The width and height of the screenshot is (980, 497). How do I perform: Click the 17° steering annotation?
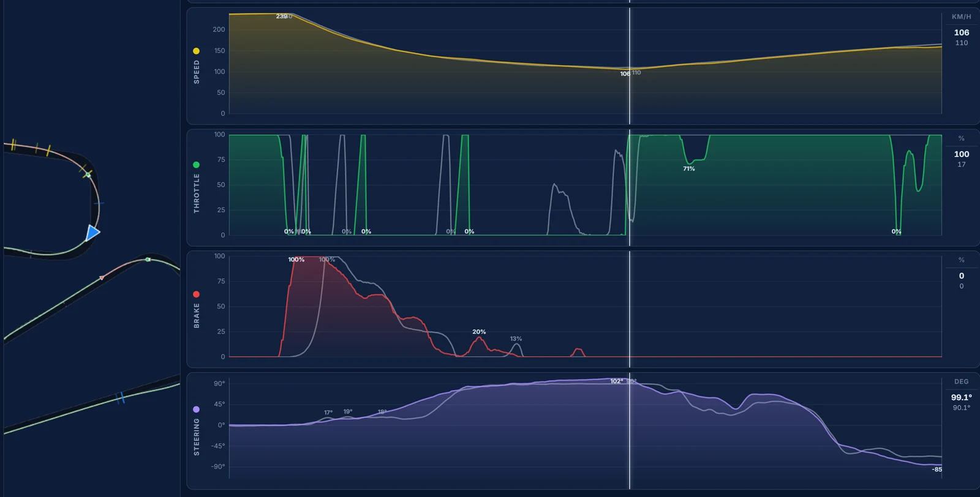[328, 413]
